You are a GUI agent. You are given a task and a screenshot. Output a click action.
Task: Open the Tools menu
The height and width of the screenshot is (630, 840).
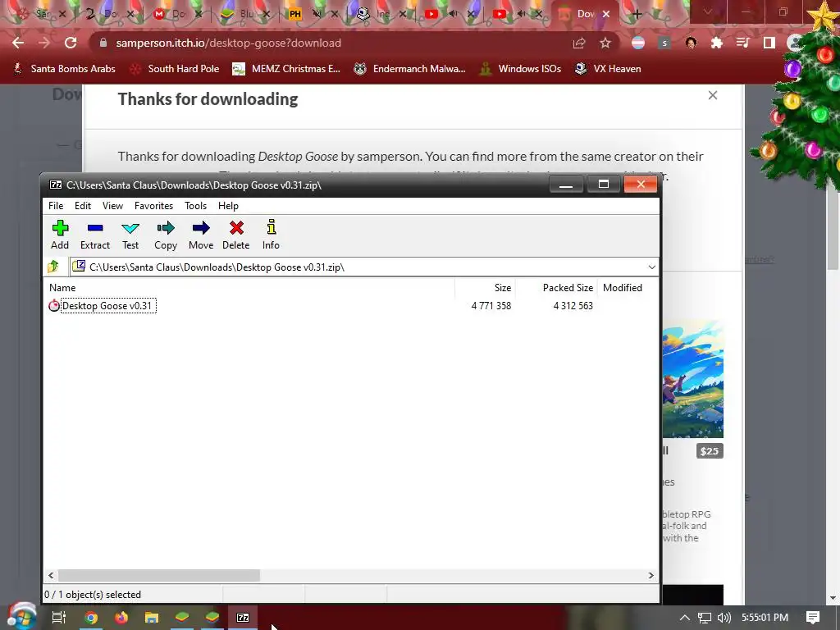pyautogui.click(x=195, y=206)
